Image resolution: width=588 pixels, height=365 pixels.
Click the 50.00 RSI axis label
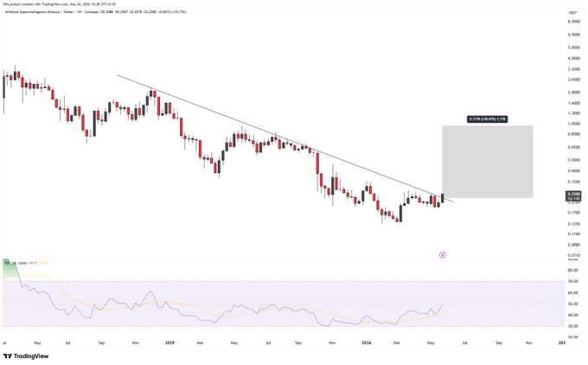click(x=572, y=304)
